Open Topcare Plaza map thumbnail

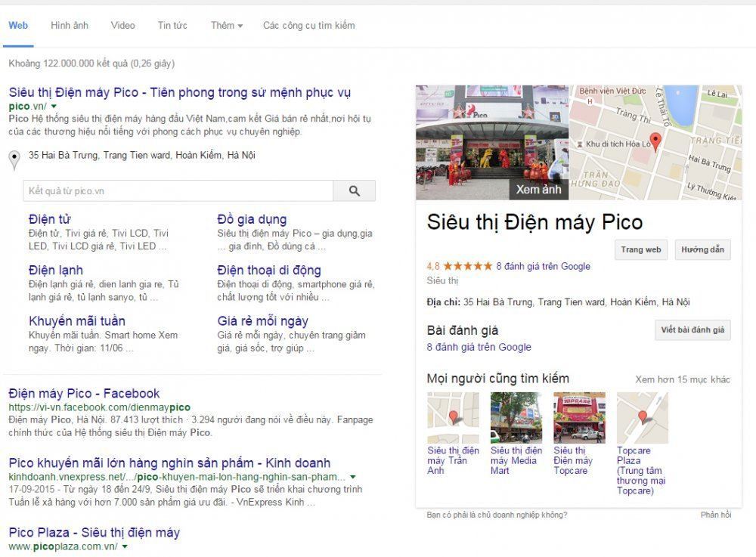click(x=643, y=418)
